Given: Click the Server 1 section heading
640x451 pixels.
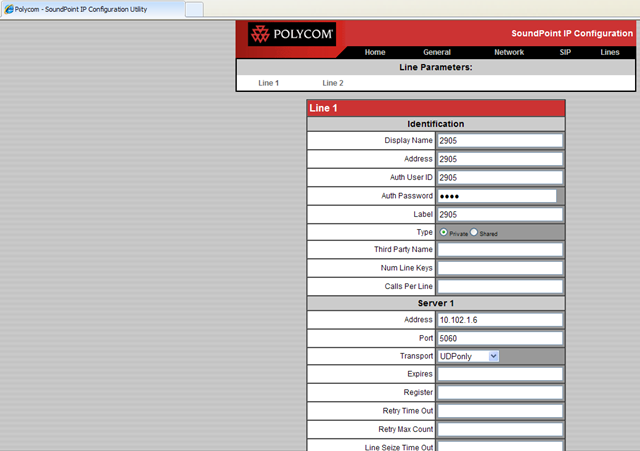Looking at the screenshot, I should tap(436, 303).
